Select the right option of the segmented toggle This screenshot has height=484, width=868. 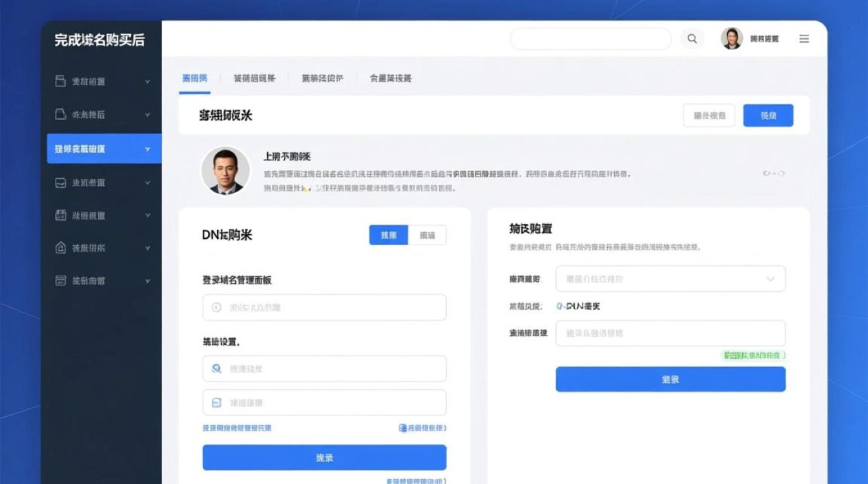click(427, 235)
